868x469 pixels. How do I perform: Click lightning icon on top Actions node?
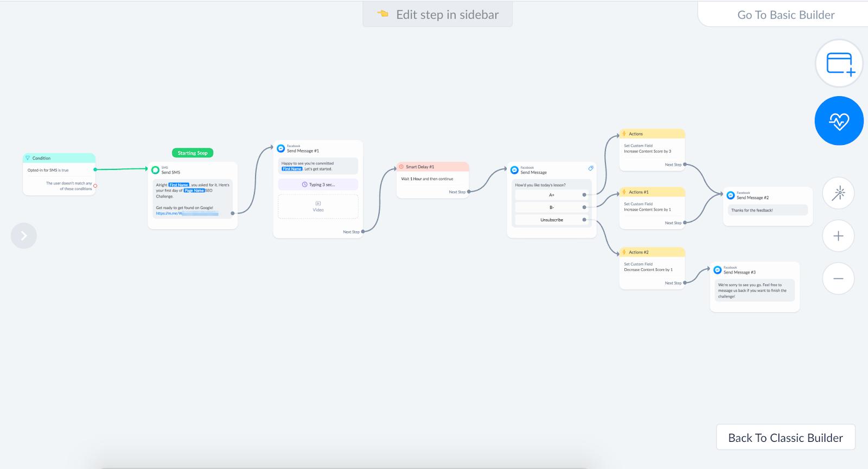624,134
